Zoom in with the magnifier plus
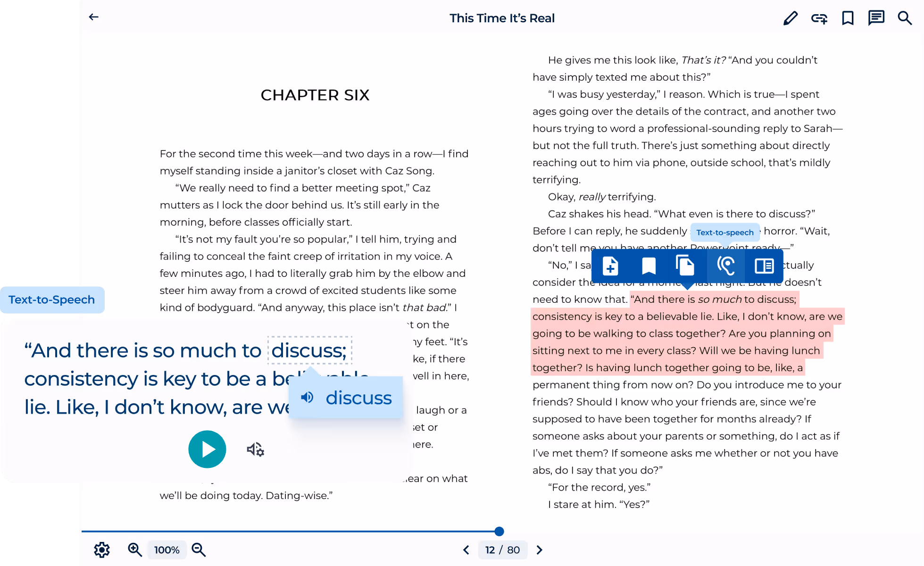Screen dimensions: 924x566 (x=135, y=549)
